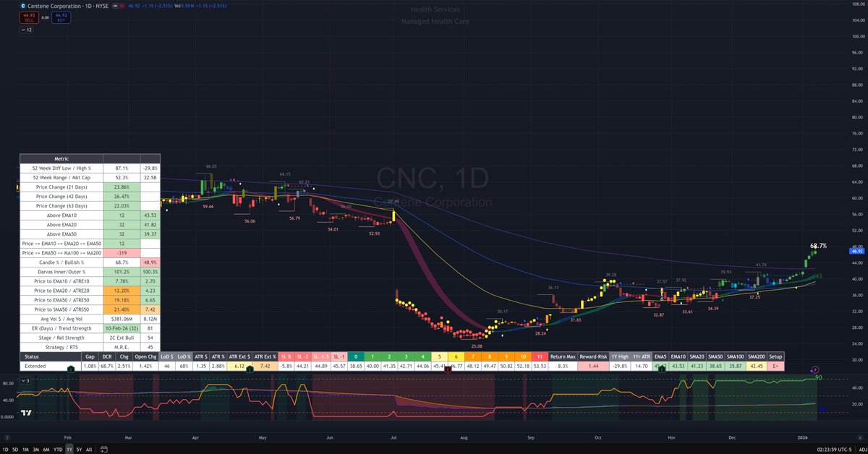Click the Open Chg column header
The width and height of the screenshot is (868, 454).
(145, 356)
